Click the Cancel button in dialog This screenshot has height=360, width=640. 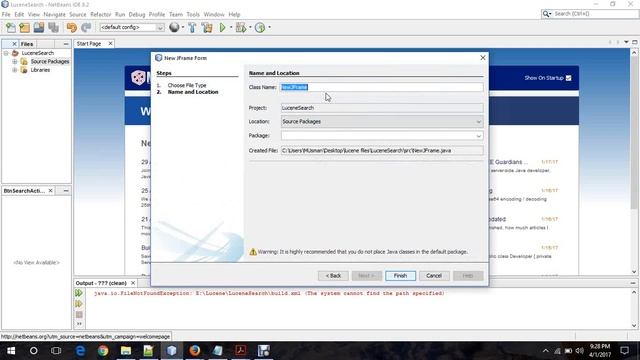(x=434, y=276)
